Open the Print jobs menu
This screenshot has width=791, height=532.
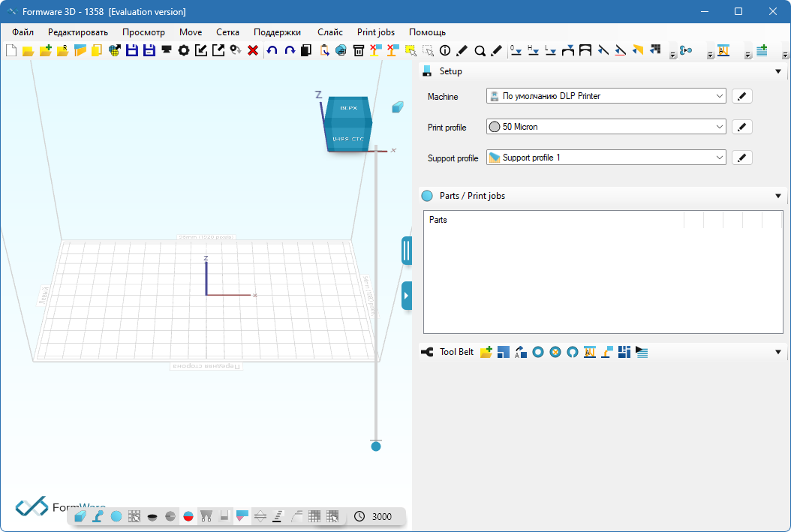(376, 32)
